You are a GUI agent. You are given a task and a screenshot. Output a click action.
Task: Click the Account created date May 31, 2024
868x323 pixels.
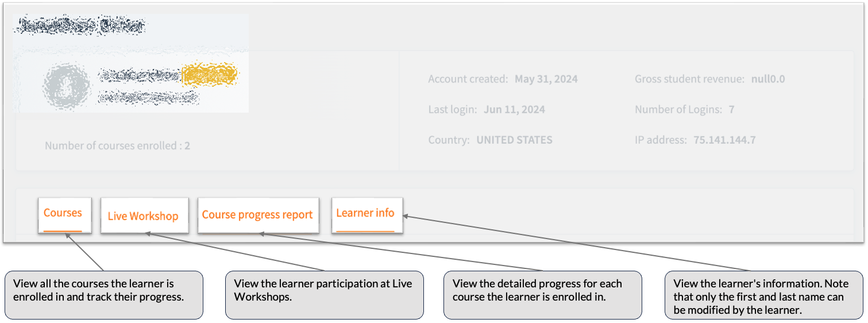coord(546,79)
